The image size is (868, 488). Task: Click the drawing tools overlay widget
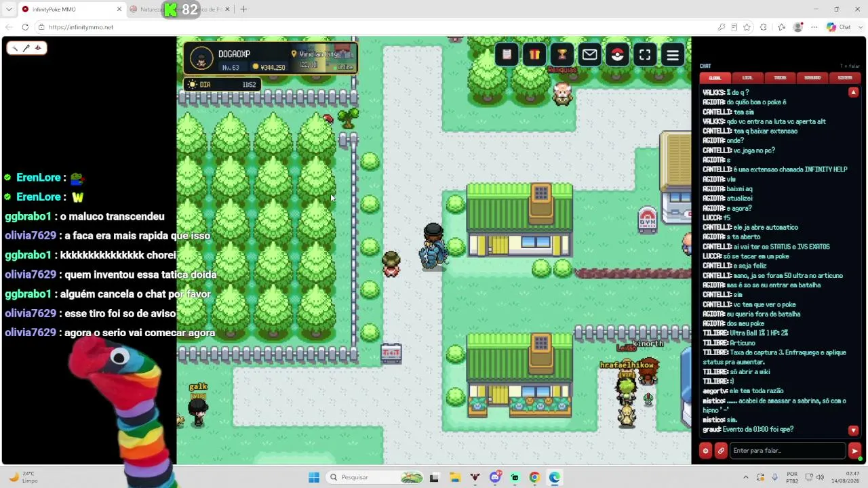pos(26,48)
